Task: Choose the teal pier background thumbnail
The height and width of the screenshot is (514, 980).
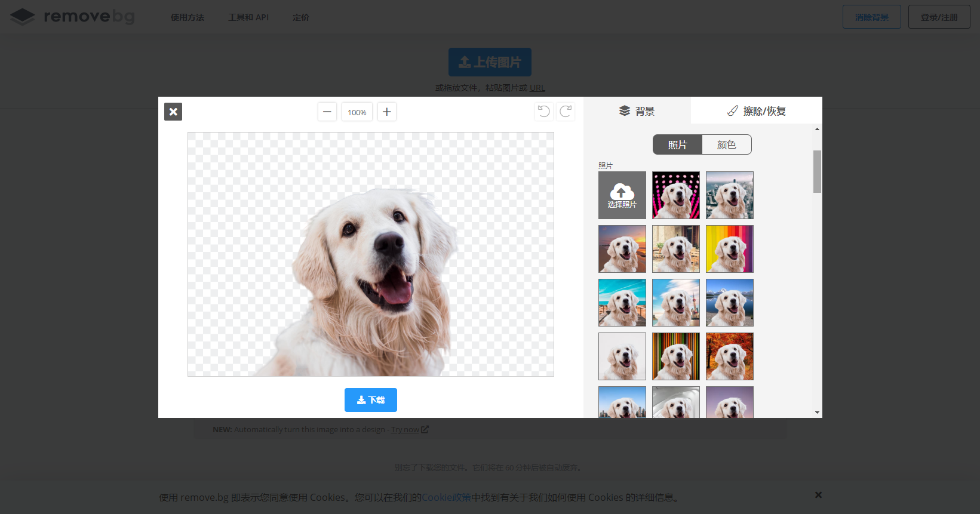Action: [622, 303]
